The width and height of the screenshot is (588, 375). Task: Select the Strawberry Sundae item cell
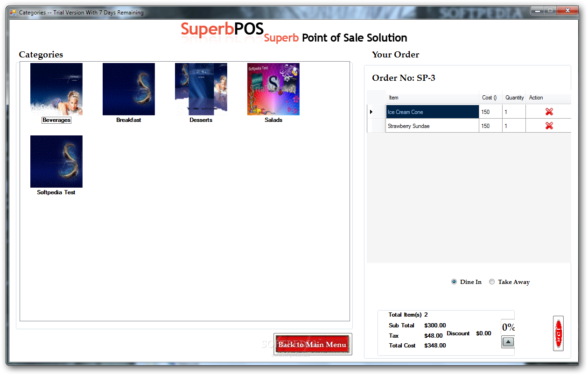(x=432, y=126)
